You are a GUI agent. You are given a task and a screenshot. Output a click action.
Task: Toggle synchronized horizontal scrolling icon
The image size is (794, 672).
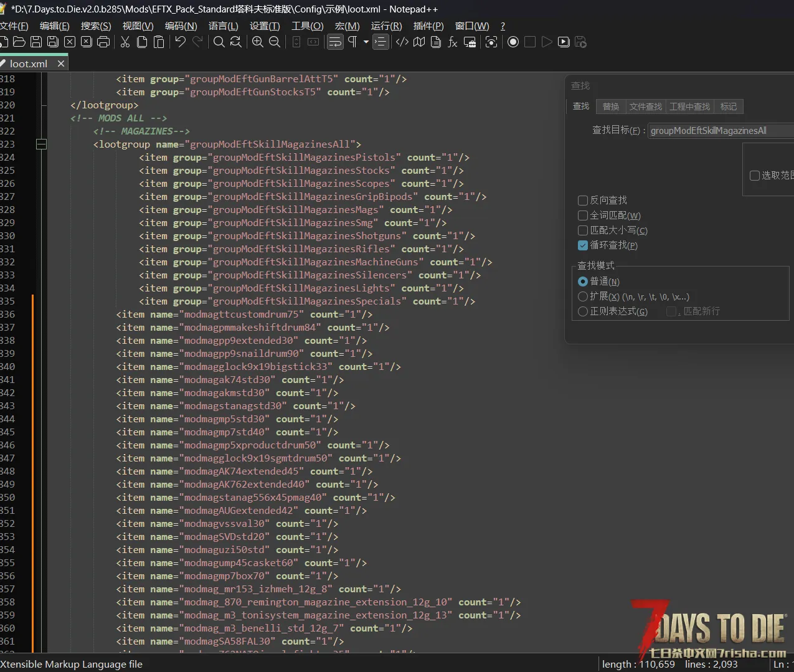pyautogui.click(x=313, y=42)
